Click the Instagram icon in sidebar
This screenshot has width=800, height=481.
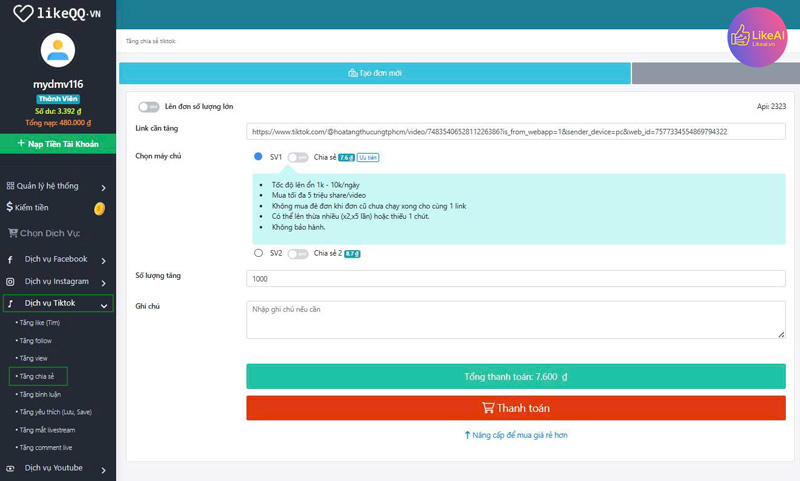(x=11, y=282)
